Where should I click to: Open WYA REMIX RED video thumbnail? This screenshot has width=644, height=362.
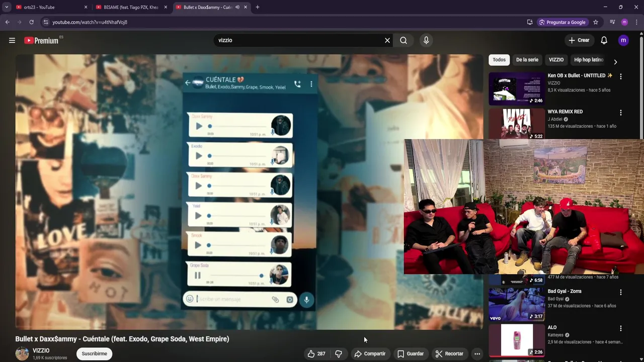pos(517,124)
